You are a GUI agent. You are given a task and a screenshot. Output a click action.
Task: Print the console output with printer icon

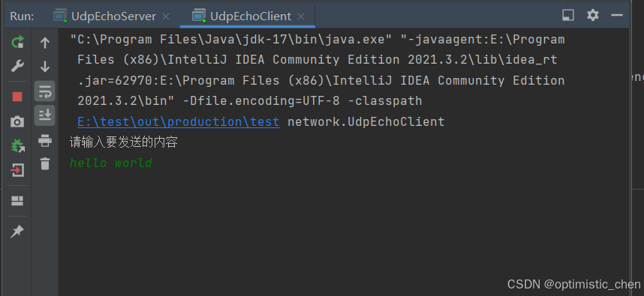coord(45,141)
